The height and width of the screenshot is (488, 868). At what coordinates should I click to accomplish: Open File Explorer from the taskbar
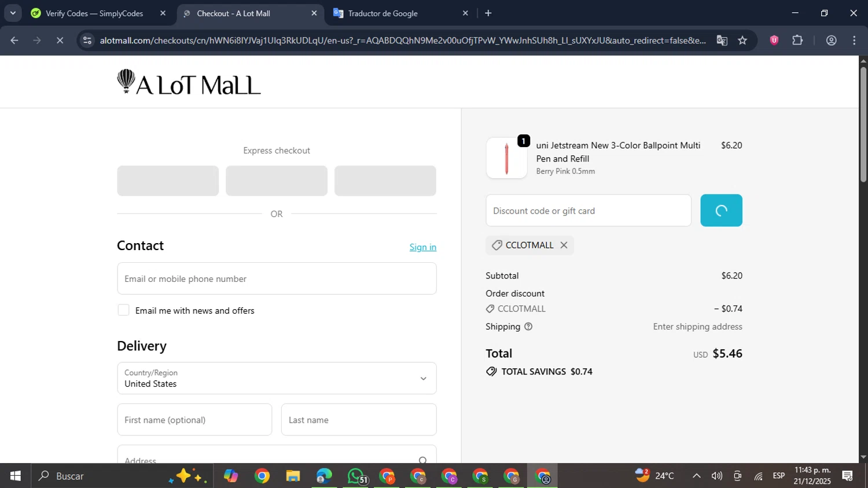tap(293, 476)
